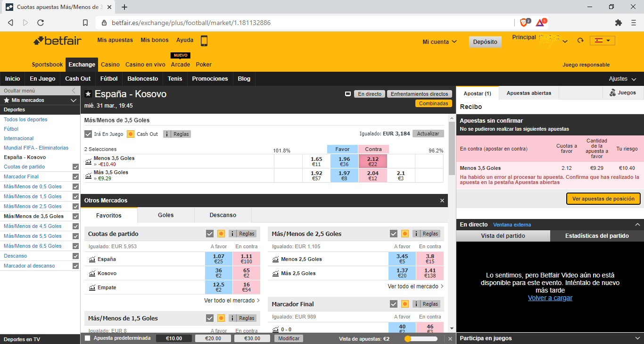
Task: Click back price 1.96 for Menos 3,5 Goles
Action: 344,161
